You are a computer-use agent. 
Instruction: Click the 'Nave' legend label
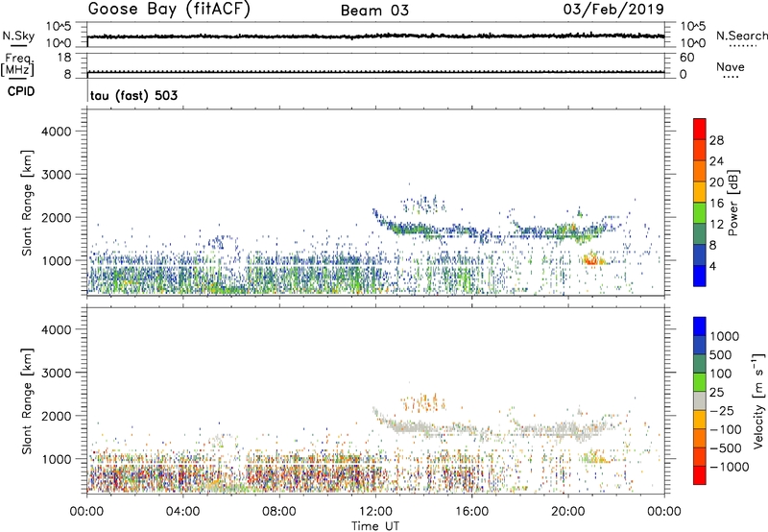coord(731,66)
